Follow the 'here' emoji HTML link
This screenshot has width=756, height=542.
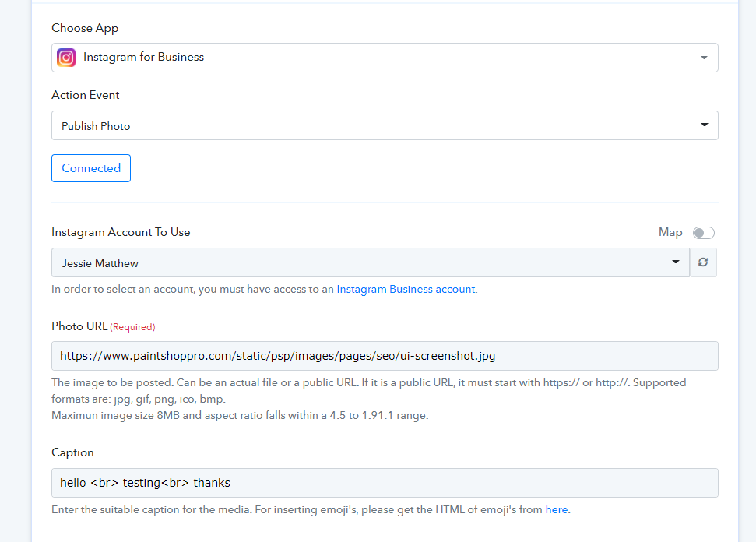click(557, 510)
